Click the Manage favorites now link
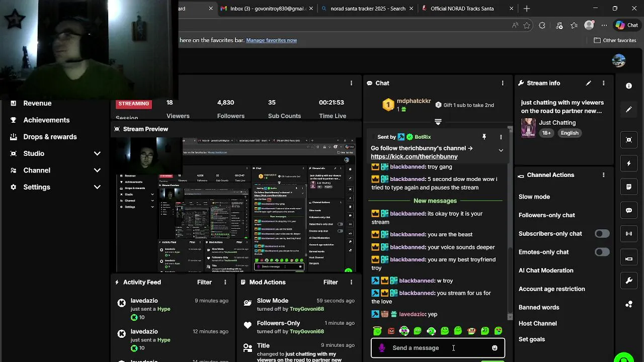 [271, 40]
